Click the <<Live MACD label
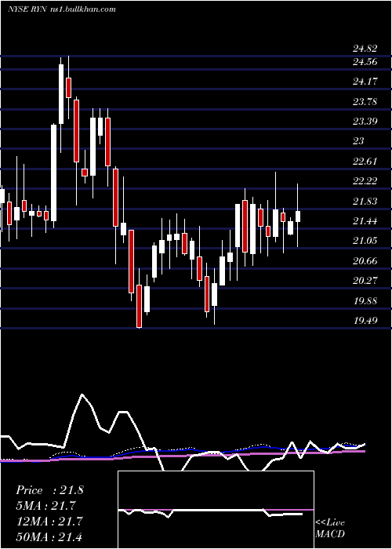The width and height of the screenshot is (392, 549). pos(330,529)
